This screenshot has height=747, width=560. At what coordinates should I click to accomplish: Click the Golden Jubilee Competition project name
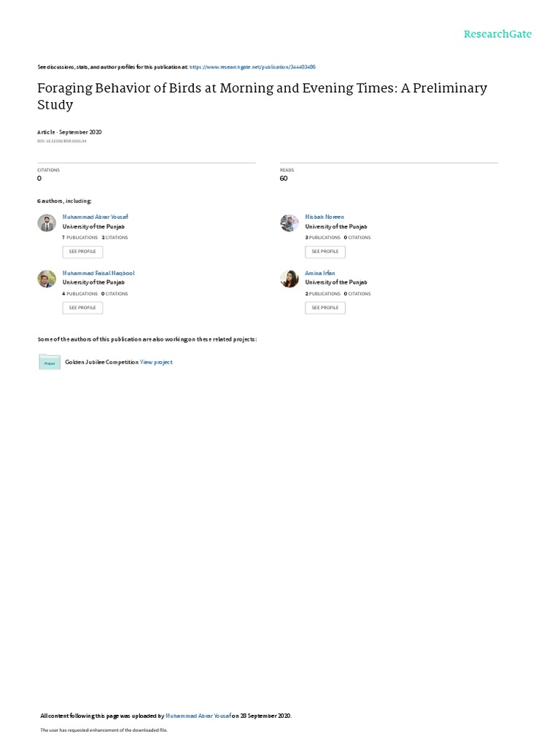click(x=101, y=362)
